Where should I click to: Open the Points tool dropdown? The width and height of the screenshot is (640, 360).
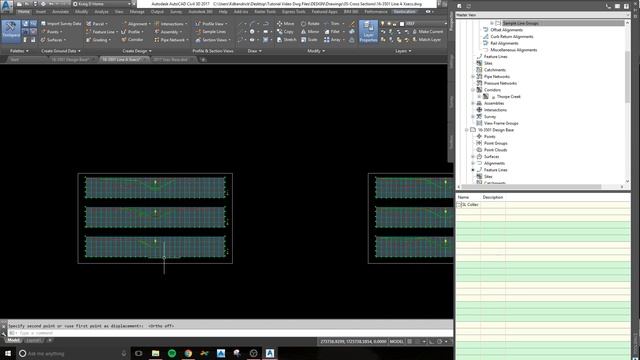tap(51, 32)
